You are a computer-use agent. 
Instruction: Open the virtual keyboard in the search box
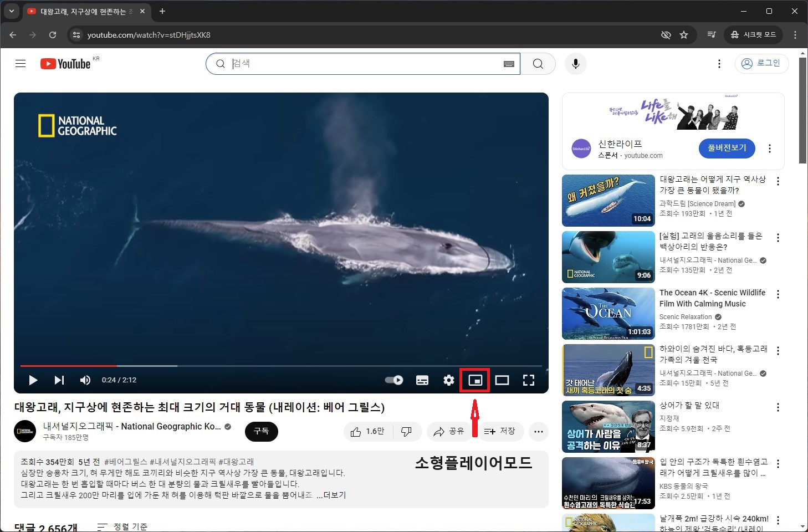[509, 64]
